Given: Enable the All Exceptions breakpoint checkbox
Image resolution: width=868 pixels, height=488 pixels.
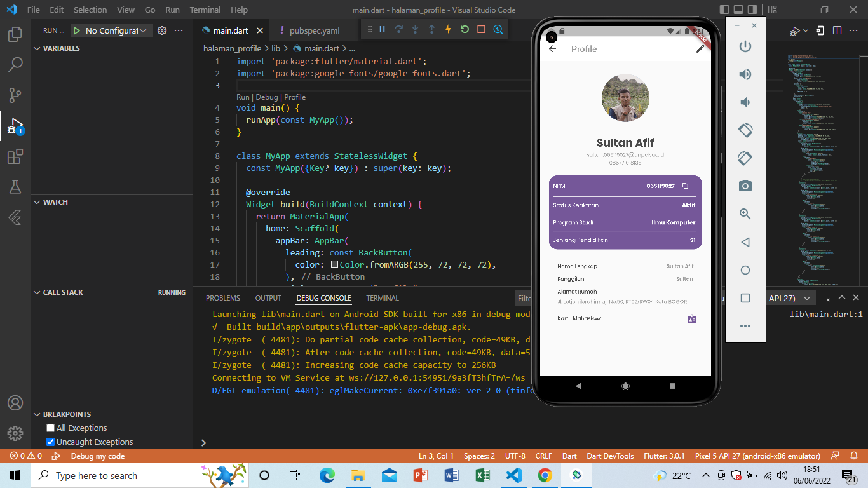Looking at the screenshot, I should 50,428.
